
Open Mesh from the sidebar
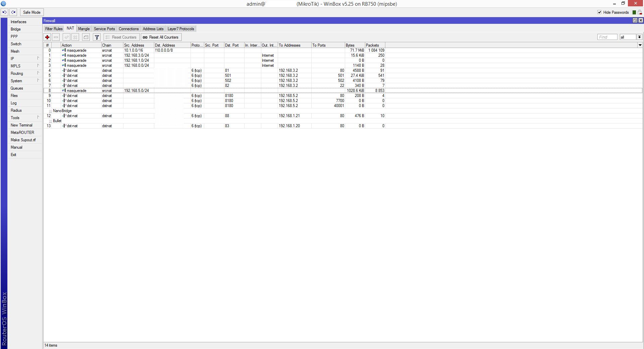coord(25,51)
